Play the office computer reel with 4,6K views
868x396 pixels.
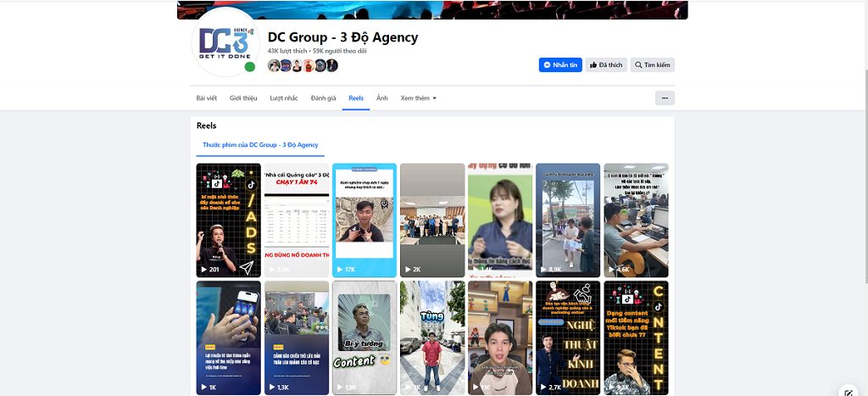(x=636, y=220)
